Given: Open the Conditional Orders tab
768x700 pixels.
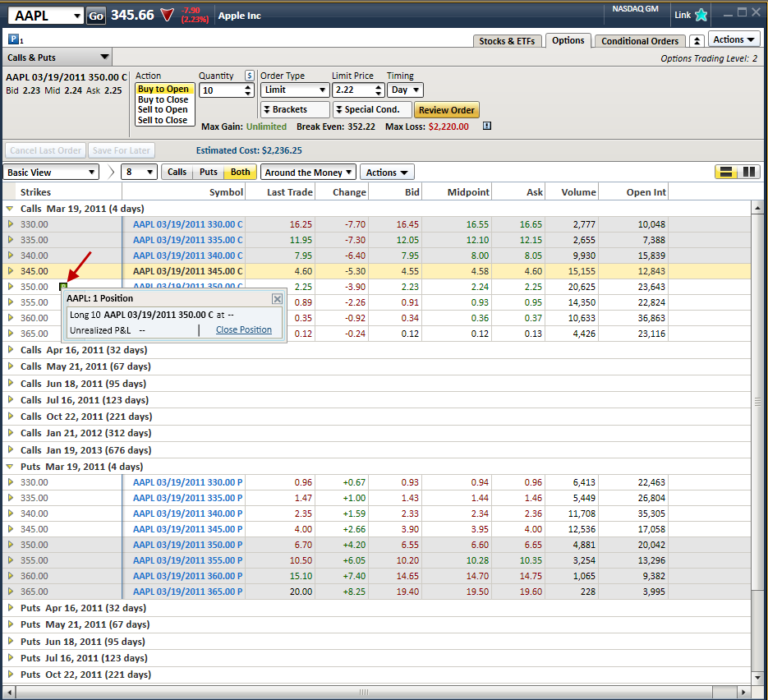Looking at the screenshot, I should coord(640,41).
